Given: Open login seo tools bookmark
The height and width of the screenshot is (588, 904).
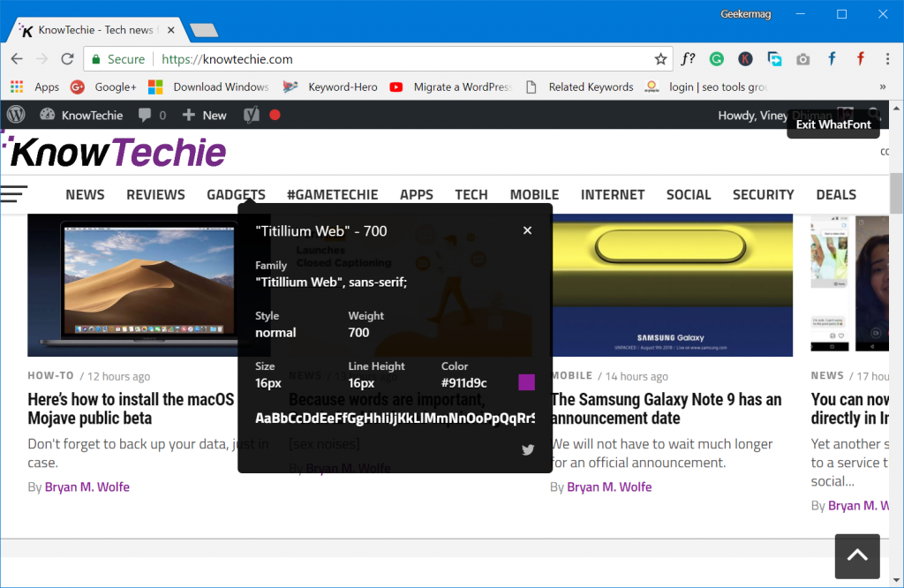Looking at the screenshot, I should click(706, 87).
